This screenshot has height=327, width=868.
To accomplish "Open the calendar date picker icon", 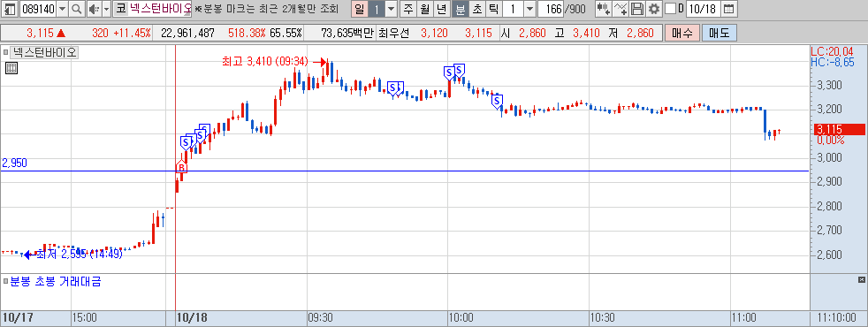I will pos(729,9).
